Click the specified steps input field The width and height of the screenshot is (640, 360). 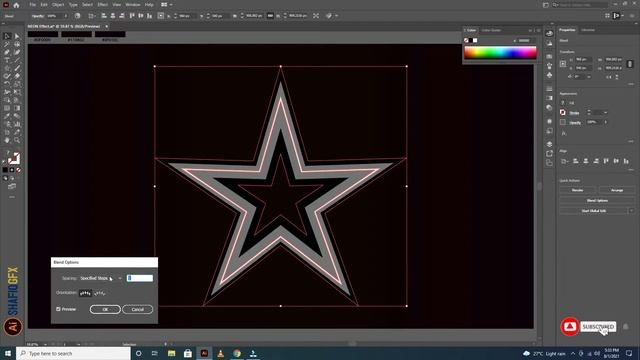pyautogui.click(x=140, y=278)
